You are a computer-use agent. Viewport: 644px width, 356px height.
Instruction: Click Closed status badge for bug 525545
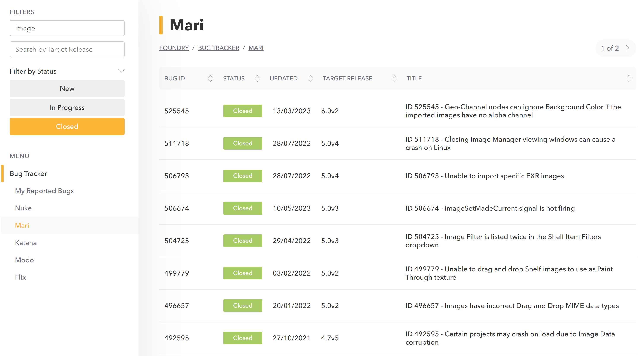pyautogui.click(x=243, y=111)
